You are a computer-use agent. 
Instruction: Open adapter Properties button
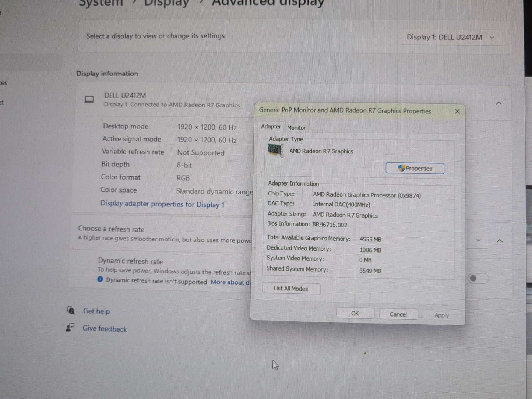tap(415, 169)
